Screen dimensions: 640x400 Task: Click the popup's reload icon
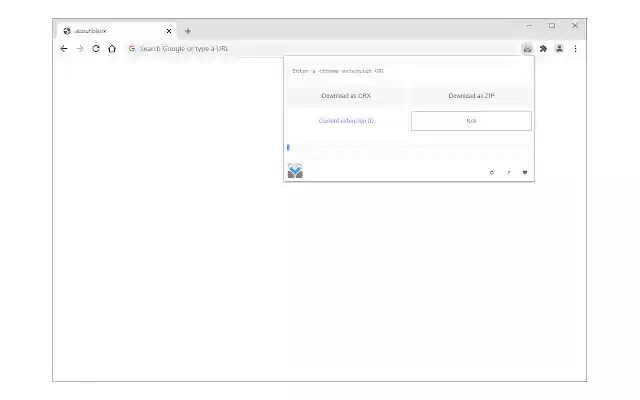point(492,173)
